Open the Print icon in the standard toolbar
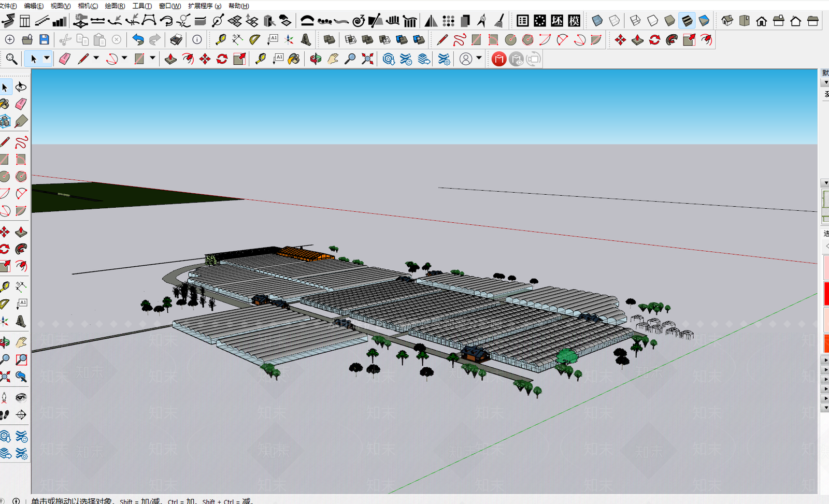 click(x=176, y=39)
